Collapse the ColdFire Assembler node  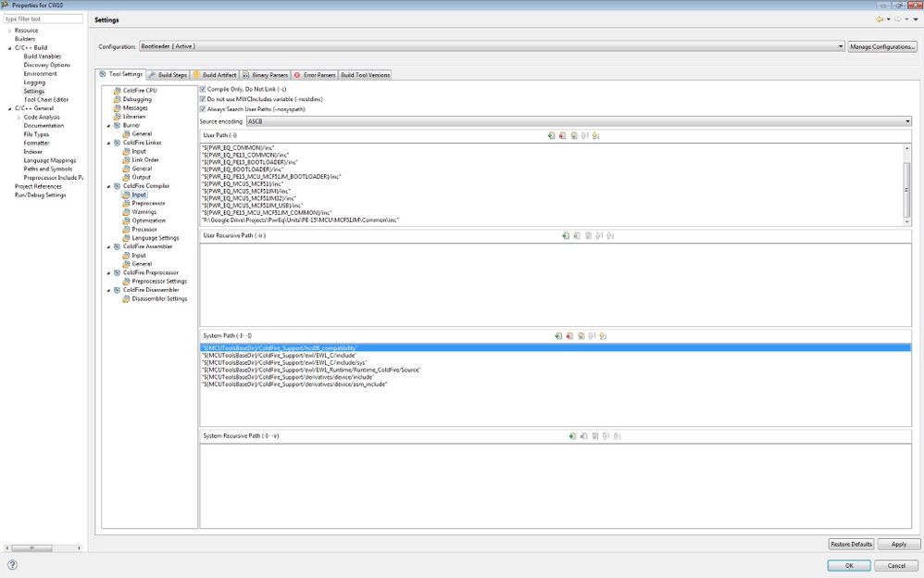(108, 247)
